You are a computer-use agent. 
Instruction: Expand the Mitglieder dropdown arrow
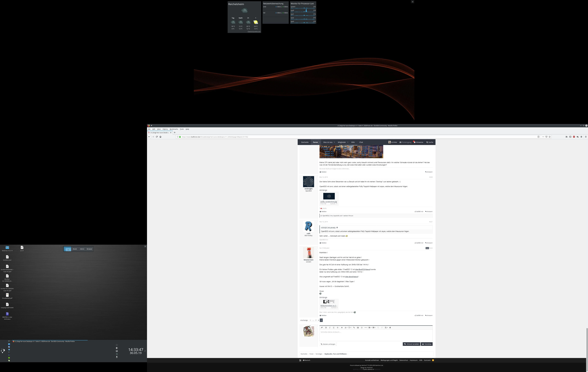pyautogui.click(x=348, y=142)
